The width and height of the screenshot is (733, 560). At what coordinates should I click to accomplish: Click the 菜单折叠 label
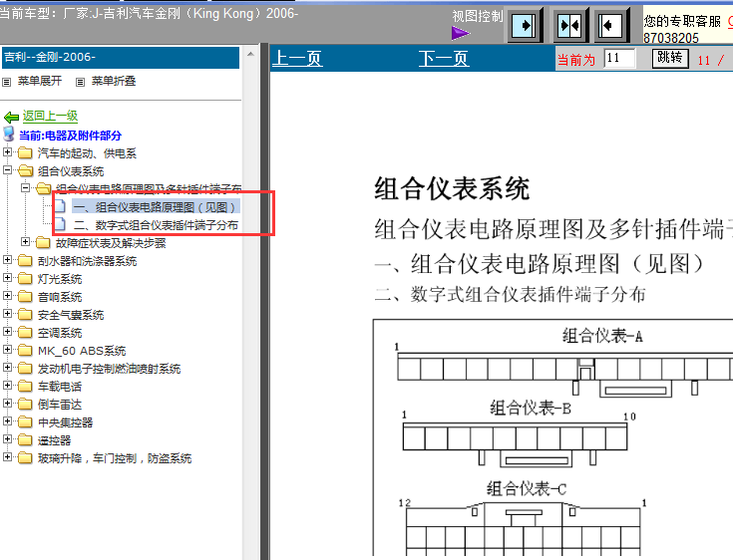[x=114, y=82]
